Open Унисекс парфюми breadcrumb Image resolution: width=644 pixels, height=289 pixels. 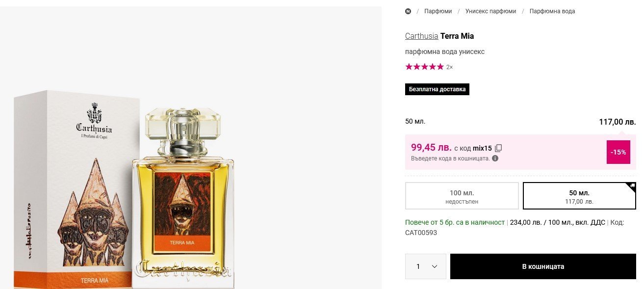click(490, 11)
